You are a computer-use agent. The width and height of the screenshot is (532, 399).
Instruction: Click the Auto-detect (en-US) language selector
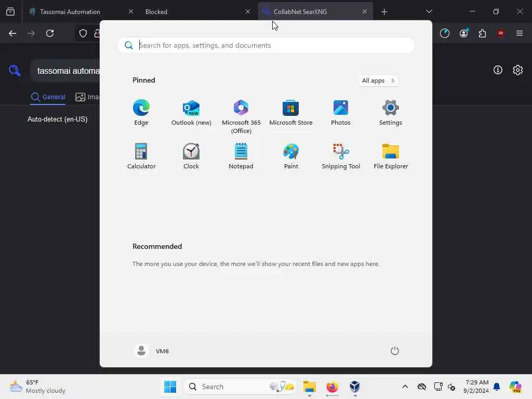click(x=57, y=119)
